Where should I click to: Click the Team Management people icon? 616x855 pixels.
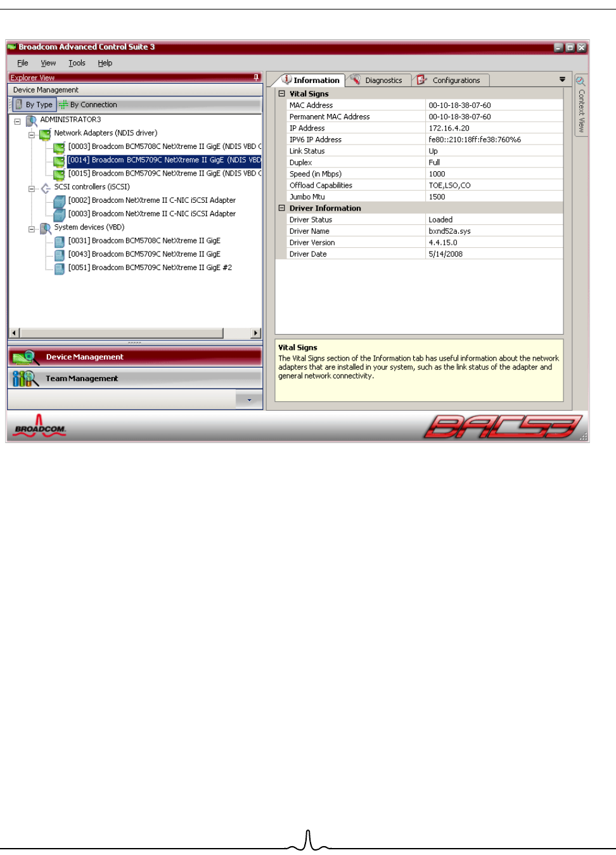click(x=26, y=378)
